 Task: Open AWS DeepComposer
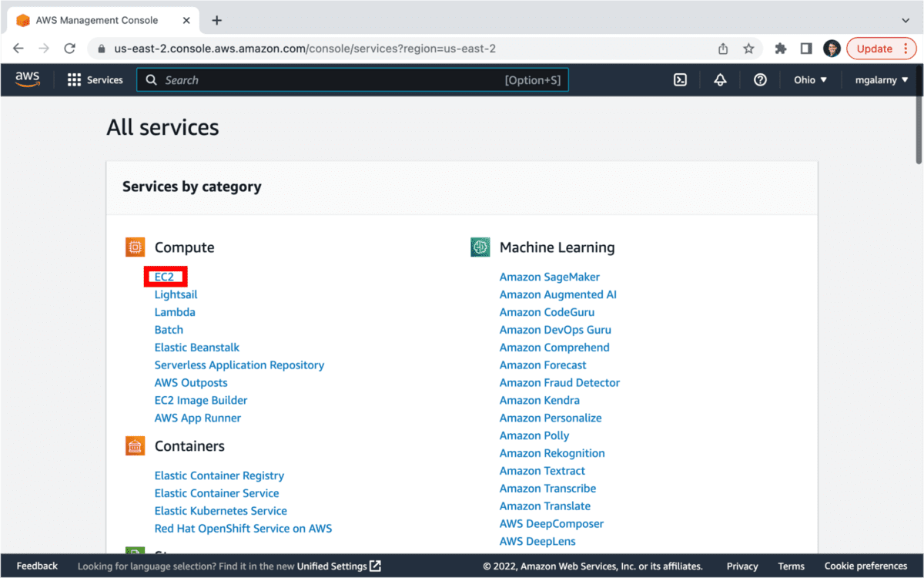551,524
